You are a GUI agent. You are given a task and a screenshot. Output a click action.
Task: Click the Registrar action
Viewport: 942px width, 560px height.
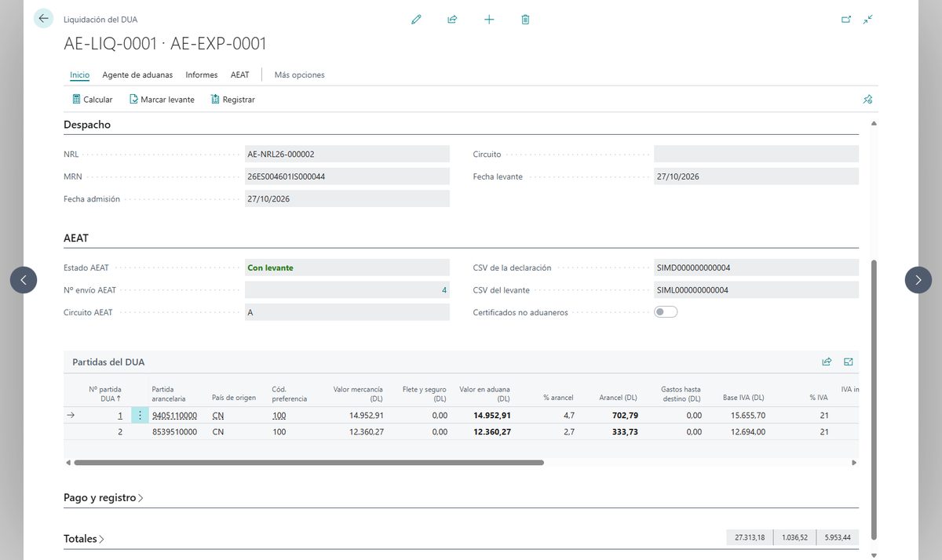pos(232,100)
